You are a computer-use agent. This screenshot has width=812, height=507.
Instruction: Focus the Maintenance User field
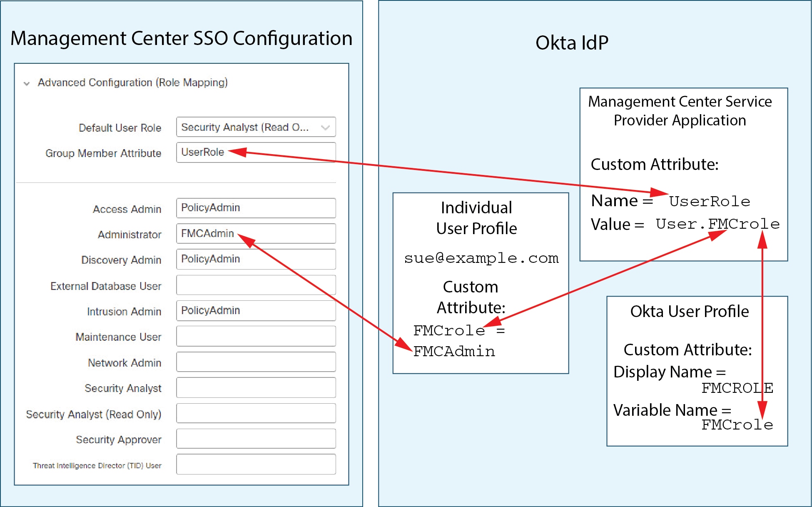pos(256,336)
